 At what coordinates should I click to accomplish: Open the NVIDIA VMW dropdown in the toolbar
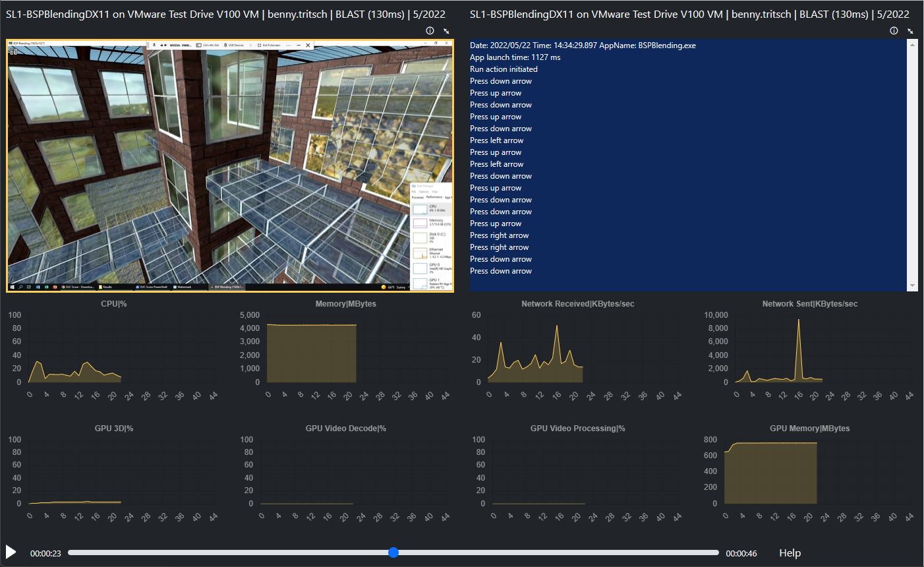click(x=180, y=45)
